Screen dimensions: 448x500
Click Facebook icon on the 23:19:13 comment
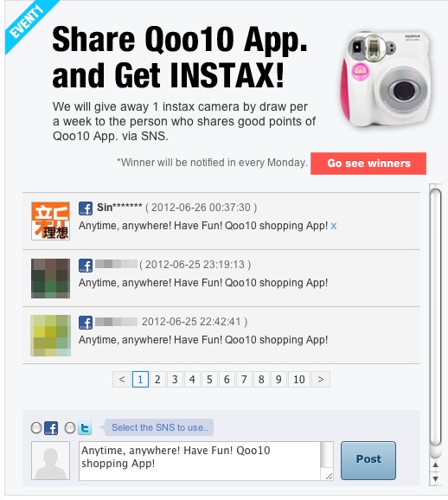click(x=86, y=266)
